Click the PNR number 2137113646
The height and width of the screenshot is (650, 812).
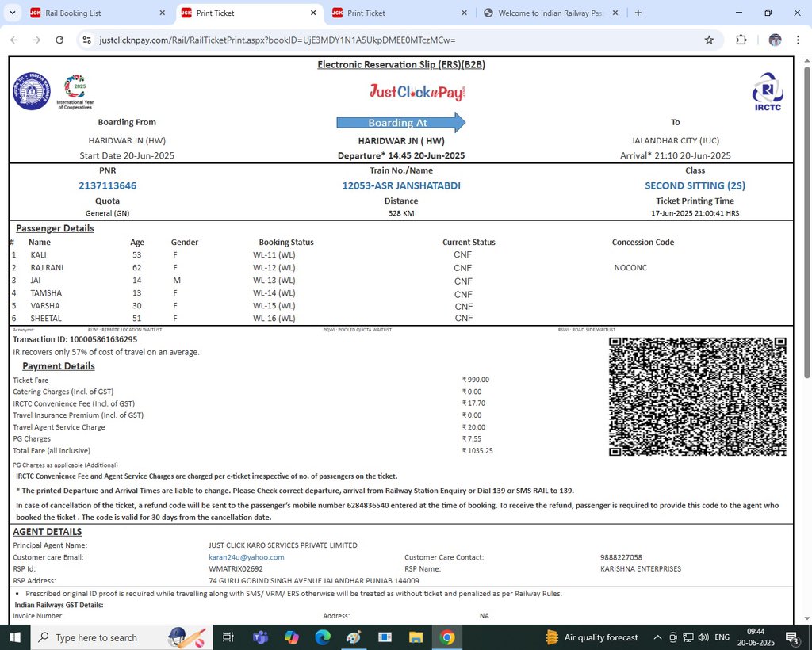point(108,185)
